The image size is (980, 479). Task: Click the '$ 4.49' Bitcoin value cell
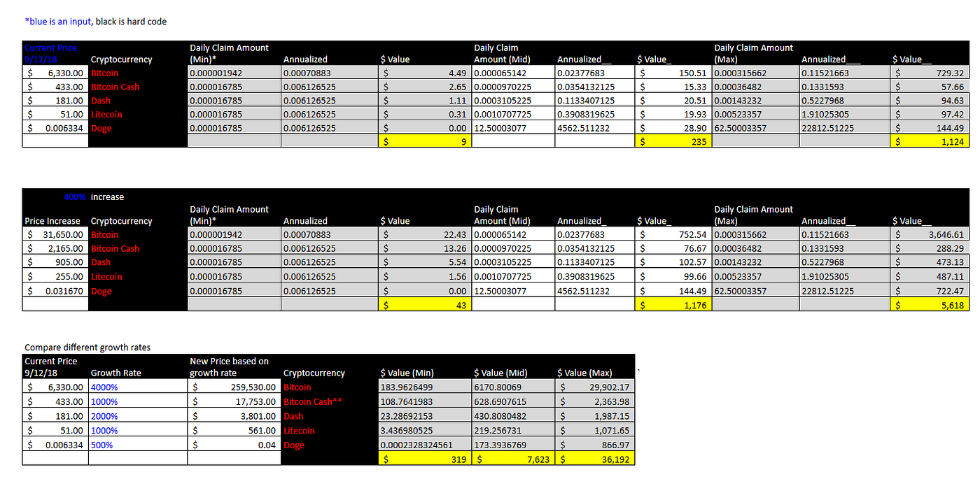(425, 73)
